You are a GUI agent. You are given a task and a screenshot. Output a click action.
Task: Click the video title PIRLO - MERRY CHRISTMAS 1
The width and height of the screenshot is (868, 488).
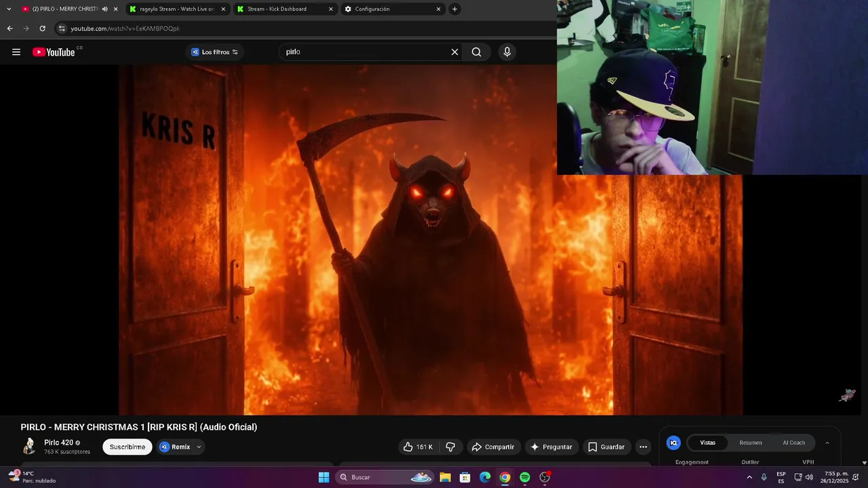pyautogui.click(x=139, y=427)
